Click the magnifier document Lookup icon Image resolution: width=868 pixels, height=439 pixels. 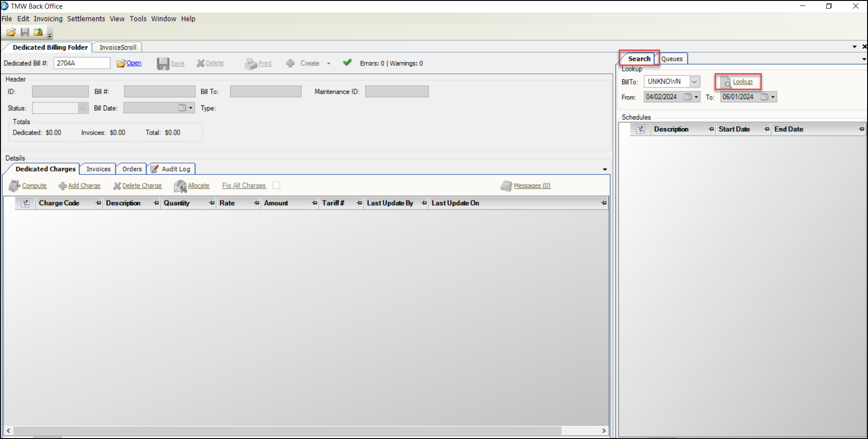(x=726, y=82)
